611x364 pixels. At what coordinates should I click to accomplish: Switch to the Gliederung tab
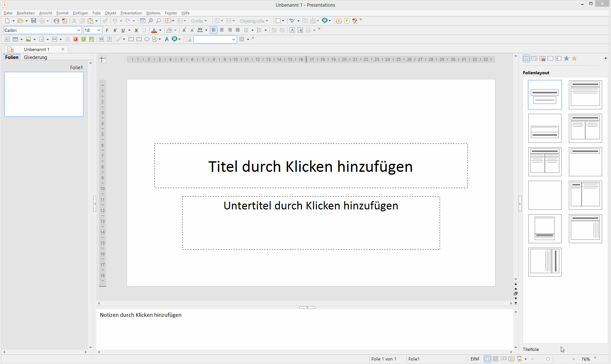(x=35, y=57)
